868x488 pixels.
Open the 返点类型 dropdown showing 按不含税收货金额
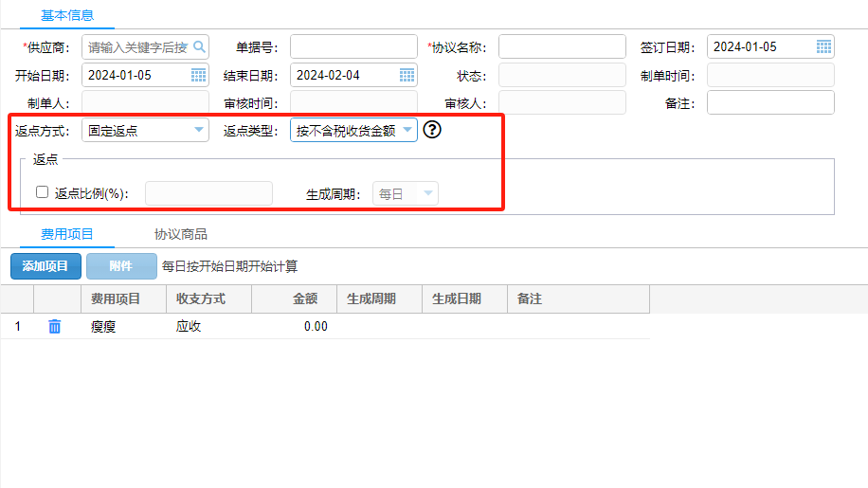pos(353,131)
